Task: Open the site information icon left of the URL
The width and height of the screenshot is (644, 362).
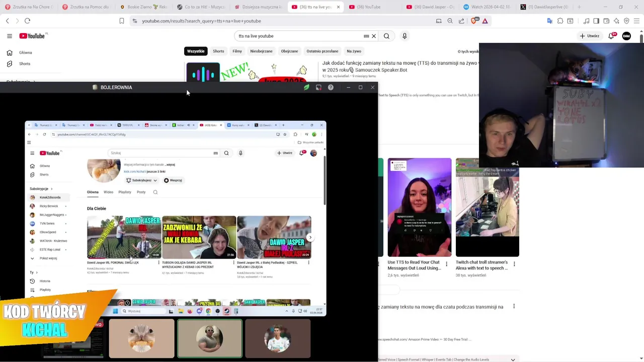Action: point(134,21)
